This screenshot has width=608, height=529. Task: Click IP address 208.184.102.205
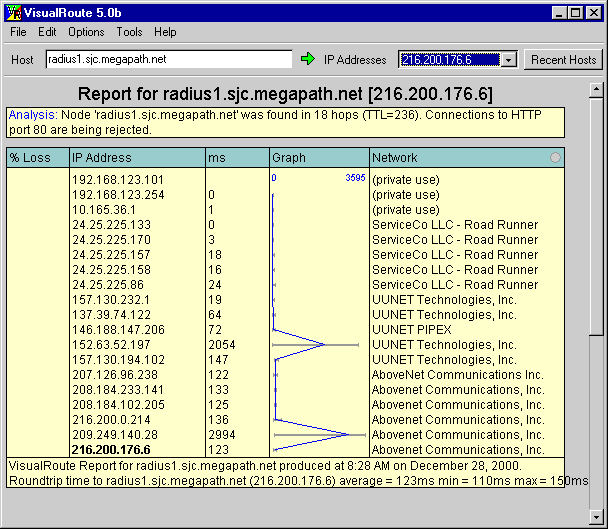pos(118,405)
